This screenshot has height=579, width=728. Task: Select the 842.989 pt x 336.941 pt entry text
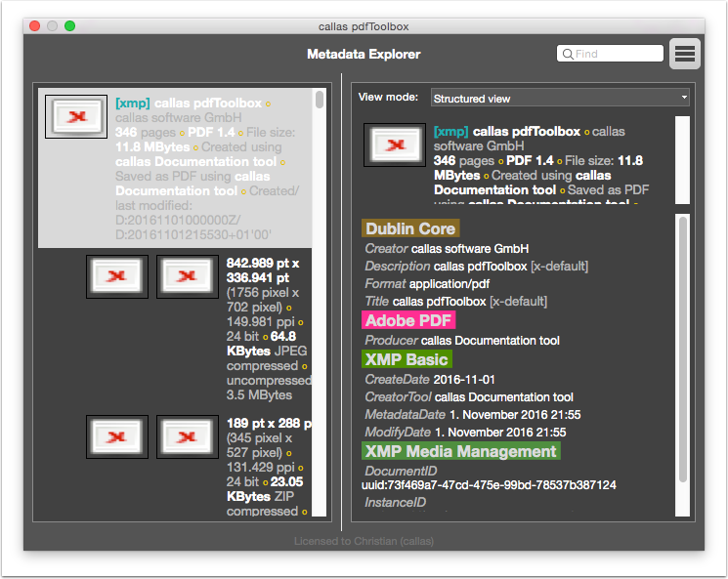point(263,270)
